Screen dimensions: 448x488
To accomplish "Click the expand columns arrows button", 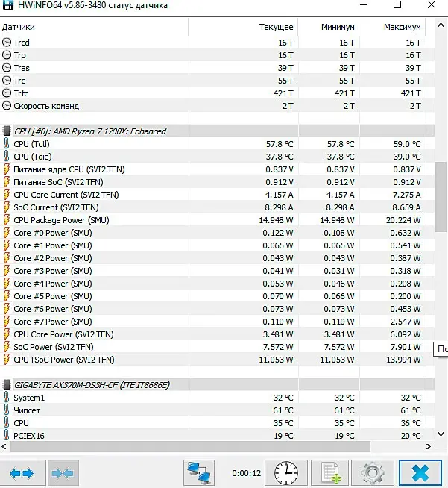I will coord(22,472).
